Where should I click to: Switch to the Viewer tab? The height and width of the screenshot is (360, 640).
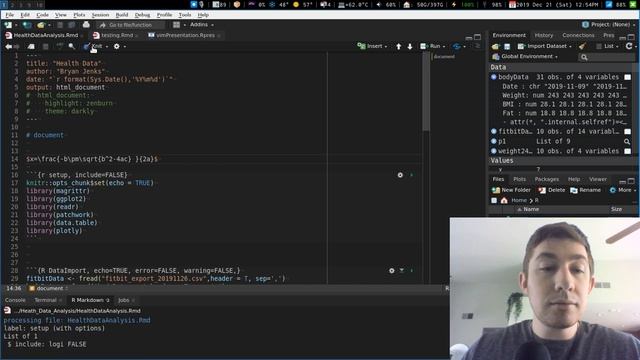coord(598,180)
